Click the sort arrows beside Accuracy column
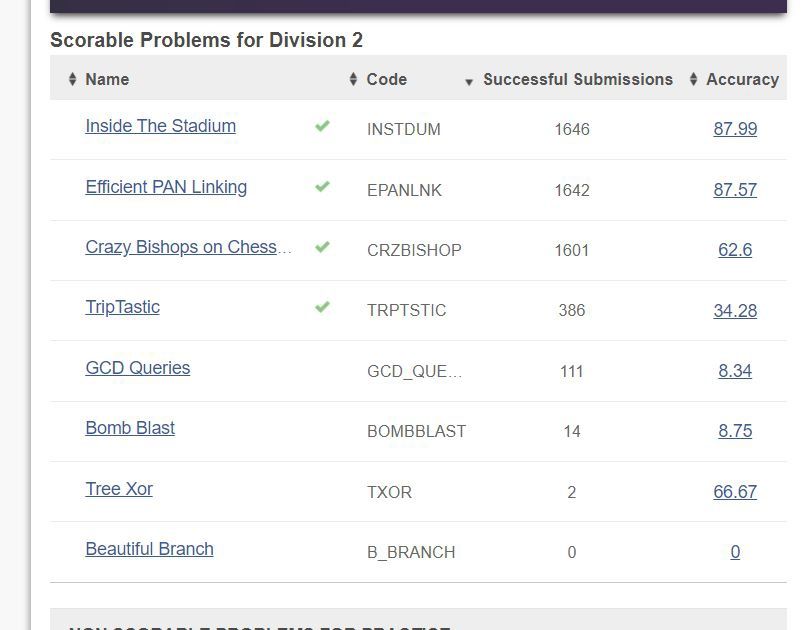Screen dimensions: 804x630 click(693, 79)
